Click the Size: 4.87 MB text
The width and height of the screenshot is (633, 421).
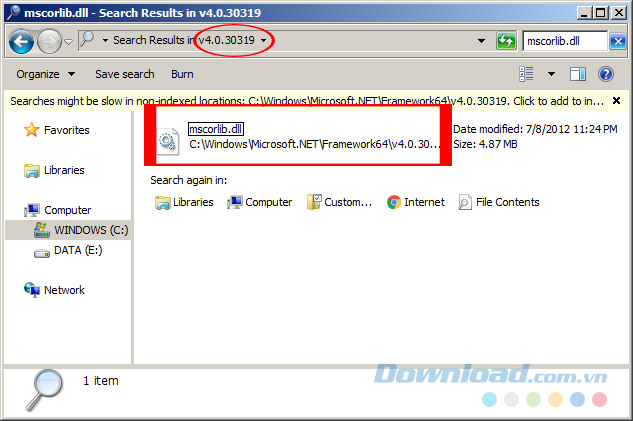coord(485,144)
